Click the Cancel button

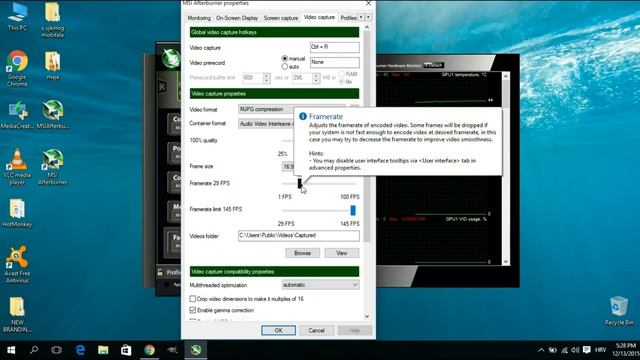tap(316, 330)
